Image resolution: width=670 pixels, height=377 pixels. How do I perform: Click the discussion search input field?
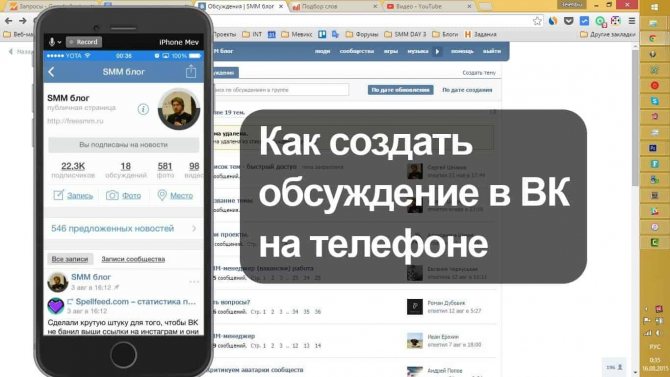[280, 90]
